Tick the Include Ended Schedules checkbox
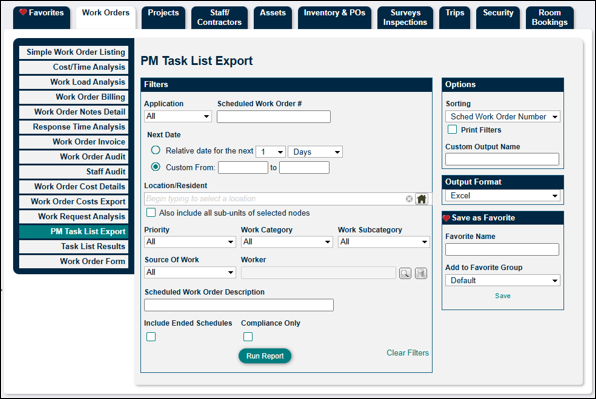 (151, 337)
